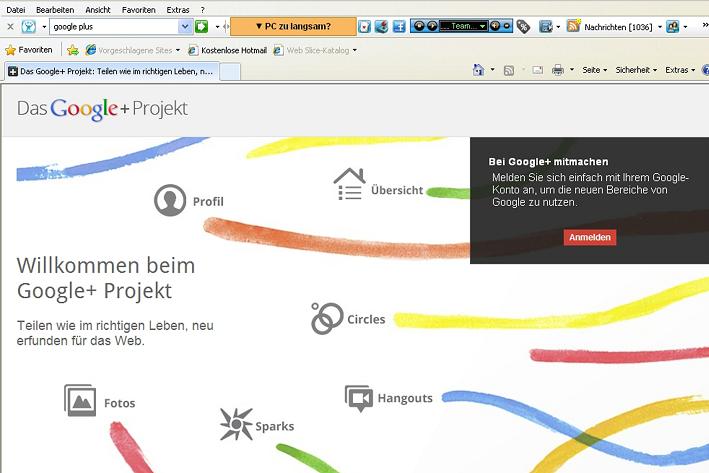
Task: Click the toolbar search provider logo icon
Action: pyautogui.click(x=28, y=27)
